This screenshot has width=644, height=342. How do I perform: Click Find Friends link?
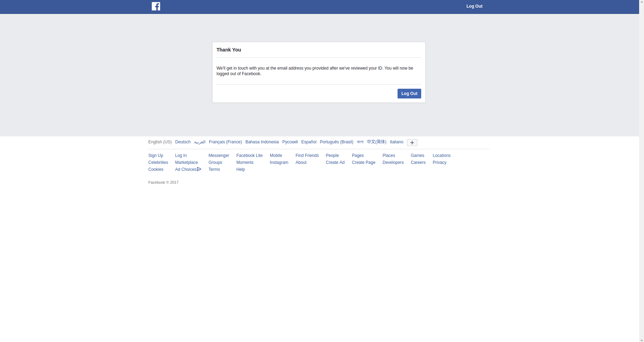coord(307,156)
